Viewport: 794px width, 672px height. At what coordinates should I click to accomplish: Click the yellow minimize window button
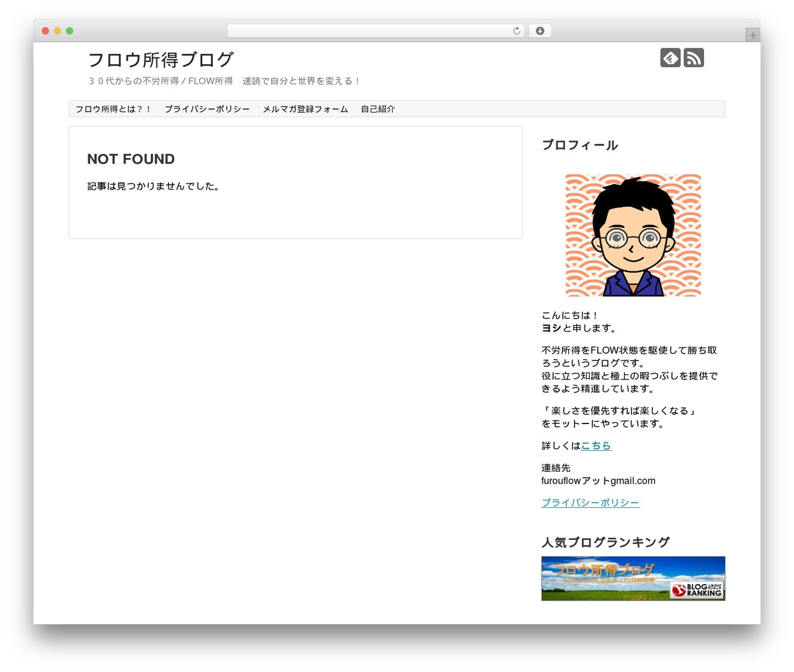pyautogui.click(x=57, y=31)
